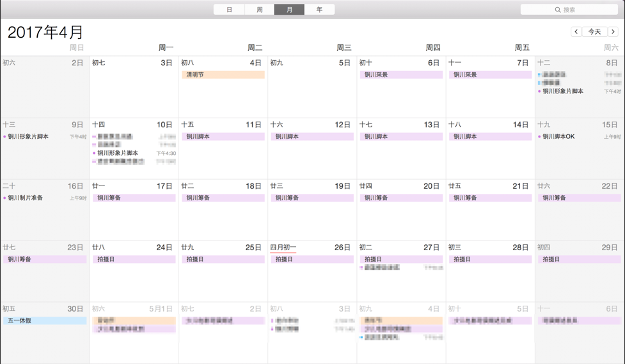625x364 pixels.
Task: Open the 清明节 event on April 4
Action: (223, 75)
